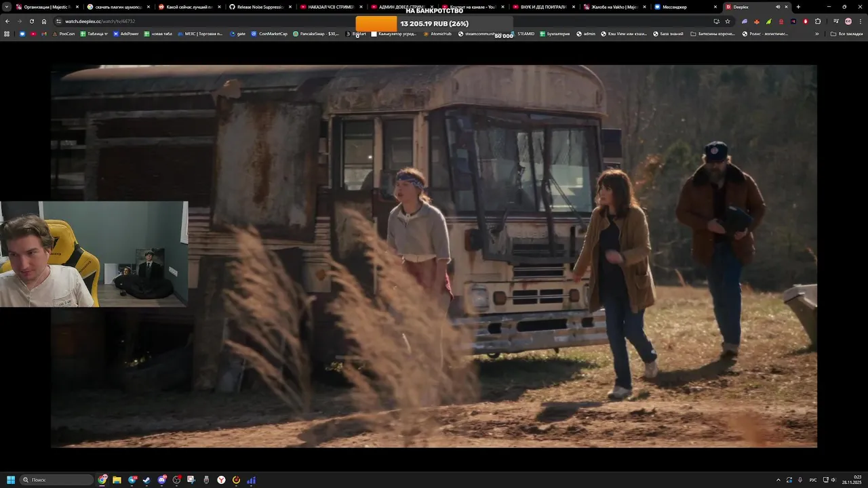Open the STEAMID bookmark
868x488 pixels.
522,33
